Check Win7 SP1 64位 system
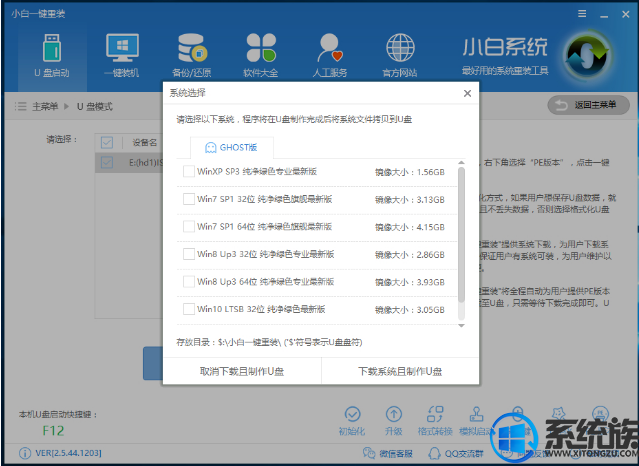 [x=189, y=226]
